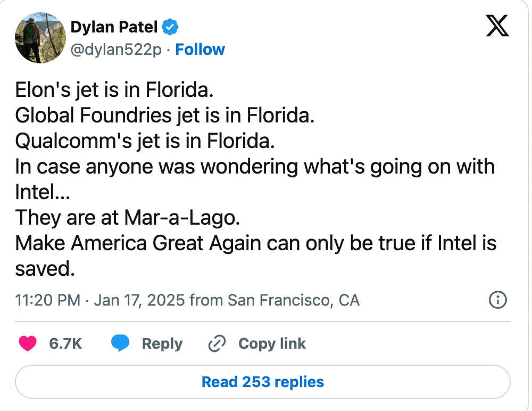This screenshot has width=532, height=411.
Task: Click the Reply text label
Action: pyautogui.click(x=162, y=344)
